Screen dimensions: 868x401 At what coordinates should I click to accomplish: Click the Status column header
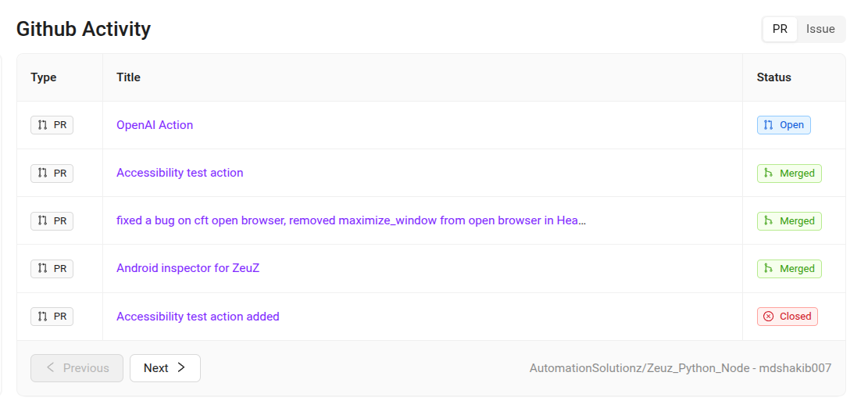click(x=774, y=77)
